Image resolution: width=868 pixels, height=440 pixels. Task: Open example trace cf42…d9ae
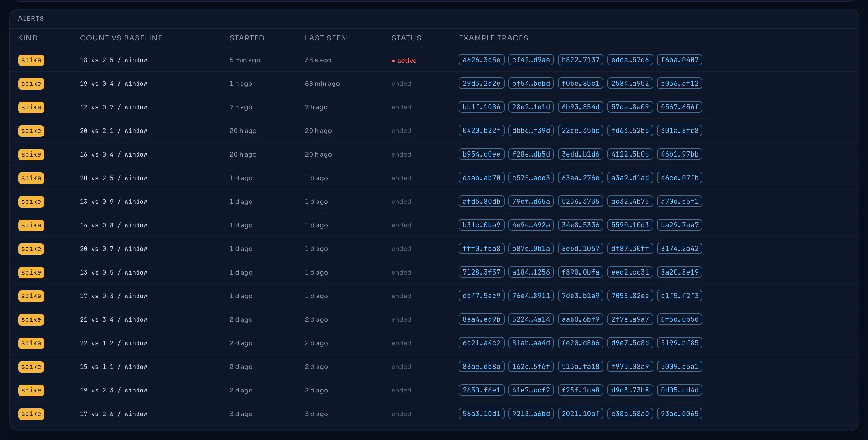(x=531, y=60)
